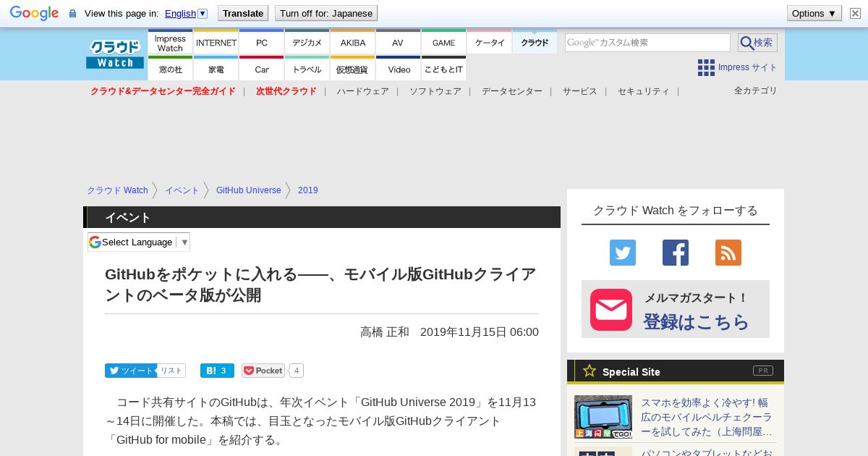Screen dimensions: 868x456
Task: Click the クラウド Watch logo
Action: point(115,54)
